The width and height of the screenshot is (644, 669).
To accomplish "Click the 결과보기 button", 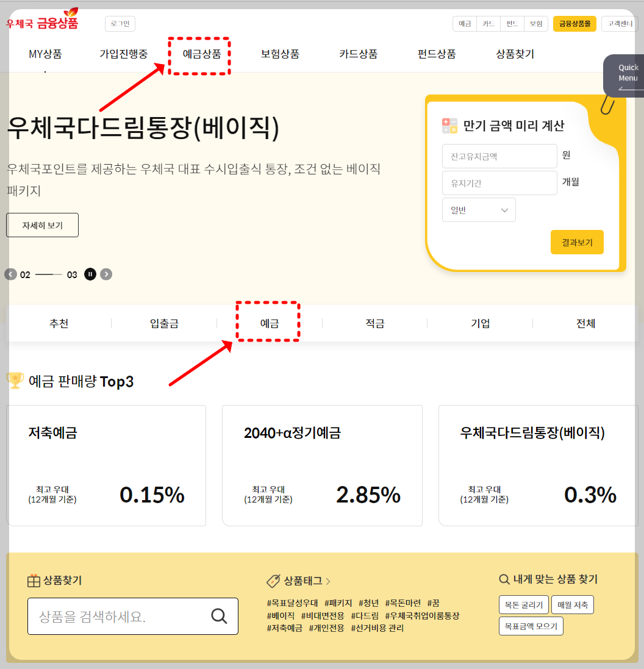I will [x=577, y=242].
